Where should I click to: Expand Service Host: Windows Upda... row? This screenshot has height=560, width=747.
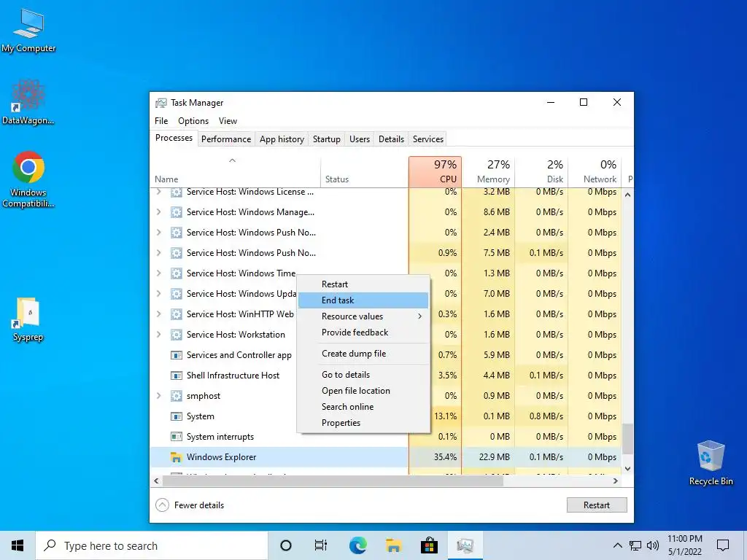tap(159, 294)
